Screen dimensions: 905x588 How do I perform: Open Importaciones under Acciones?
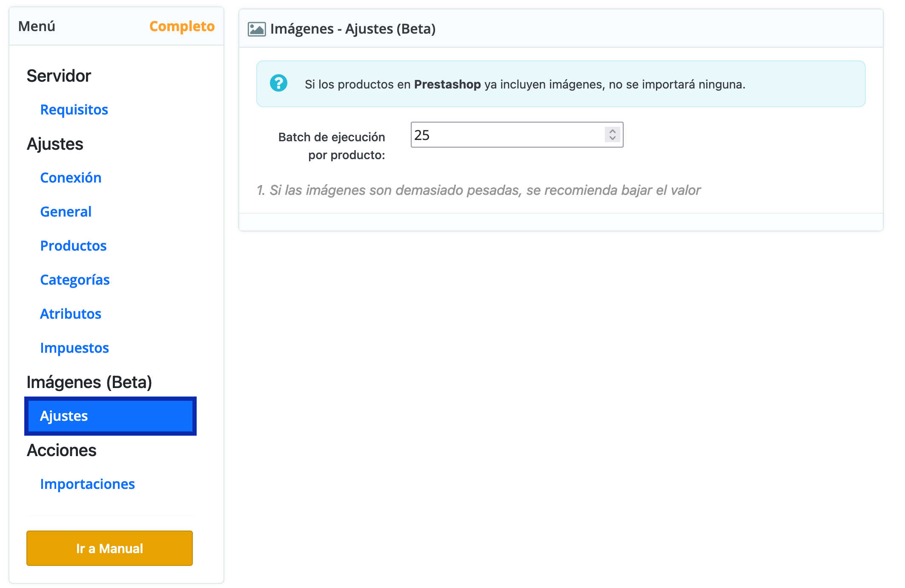pyautogui.click(x=87, y=484)
